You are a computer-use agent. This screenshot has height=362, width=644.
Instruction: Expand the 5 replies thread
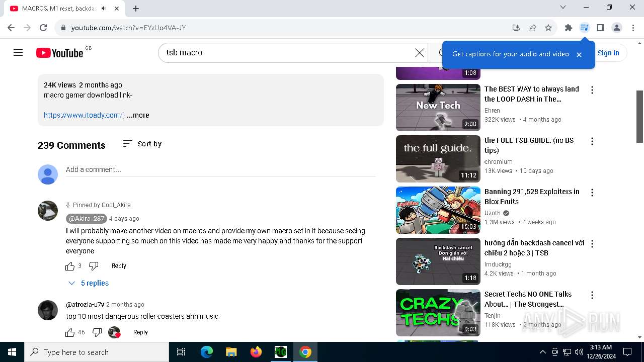89,283
